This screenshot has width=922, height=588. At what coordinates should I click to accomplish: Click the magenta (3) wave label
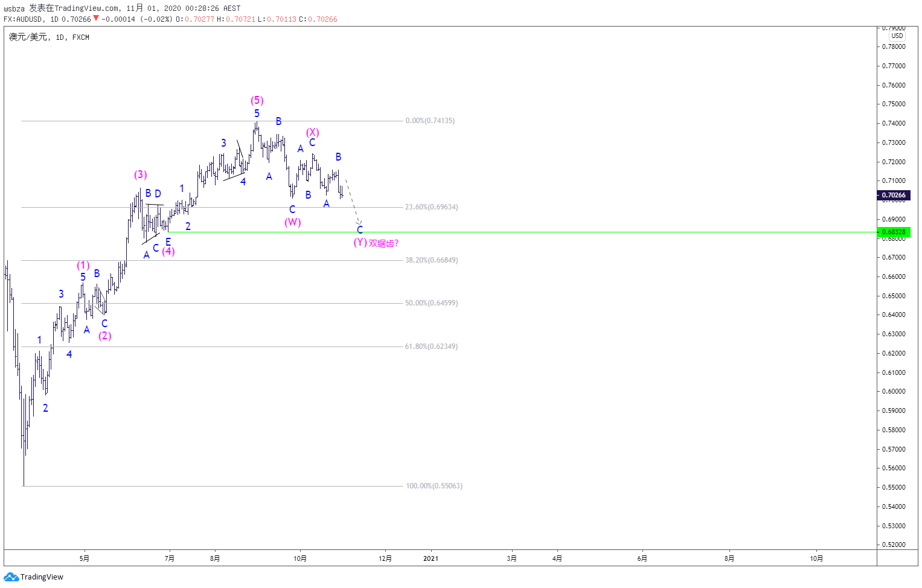pos(141,174)
